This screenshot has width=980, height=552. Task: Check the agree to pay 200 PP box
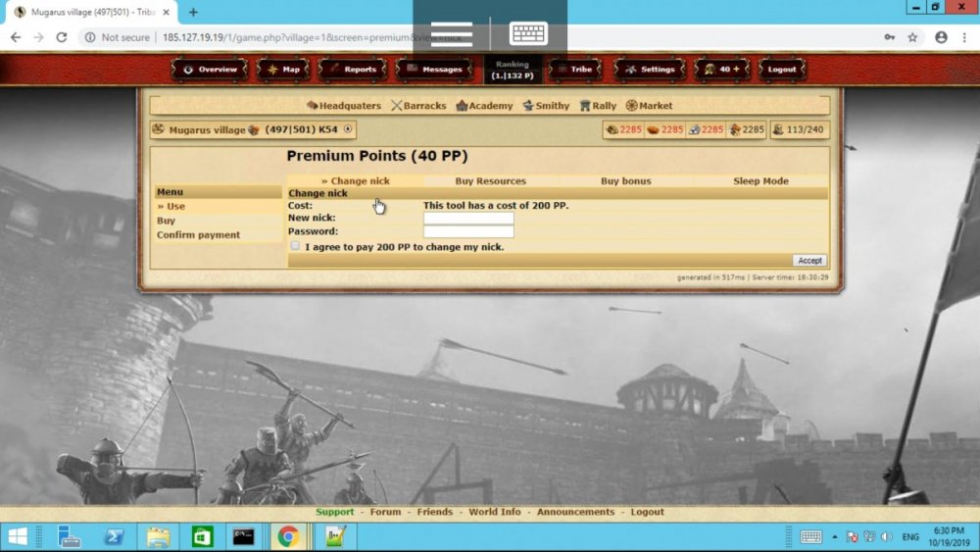(295, 246)
